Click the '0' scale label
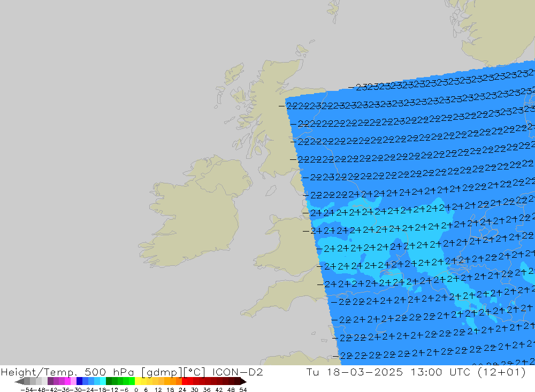Screen dimensions: 535x392 [x=136, y=390]
